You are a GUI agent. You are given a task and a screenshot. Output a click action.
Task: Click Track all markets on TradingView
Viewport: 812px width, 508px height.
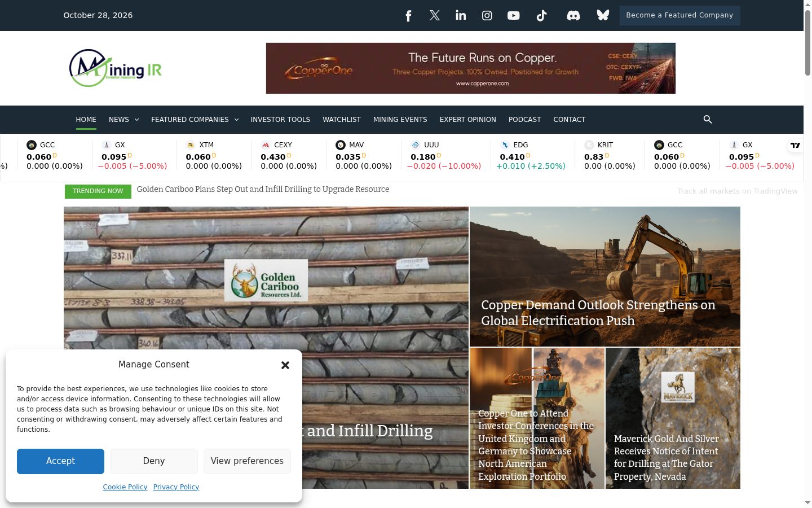click(738, 191)
